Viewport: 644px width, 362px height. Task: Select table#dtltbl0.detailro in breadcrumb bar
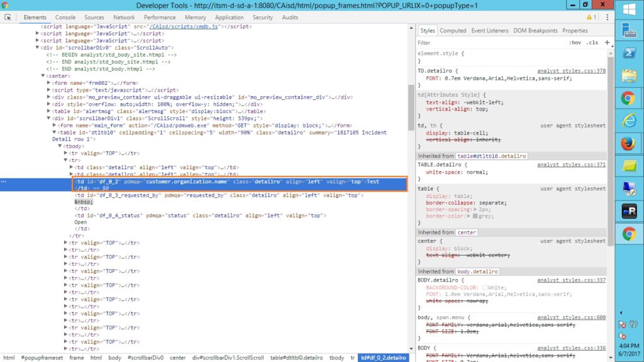click(296, 358)
